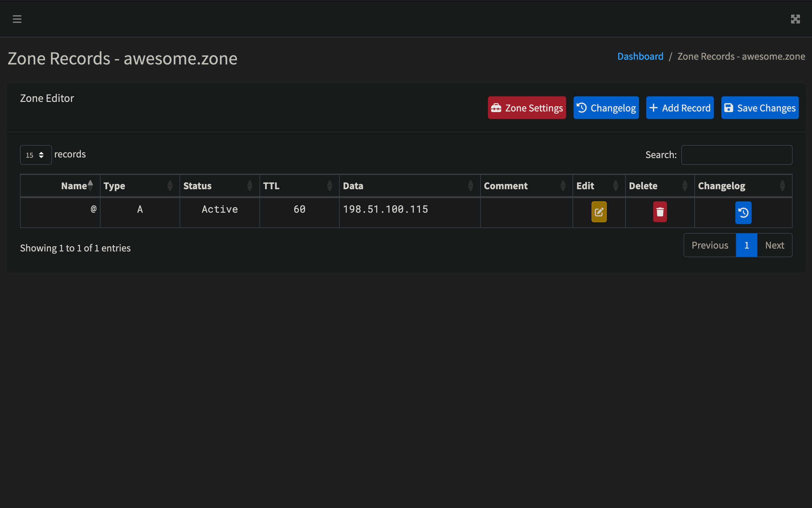Open the zone Changelog button in header
The height and width of the screenshot is (508, 812).
pos(606,108)
